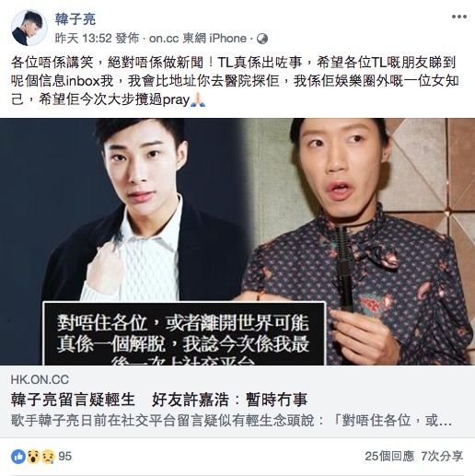Click the pray emoji in post text
This screenshot has width=475, height=476.
pyautogui.click(x=198, y=99)
